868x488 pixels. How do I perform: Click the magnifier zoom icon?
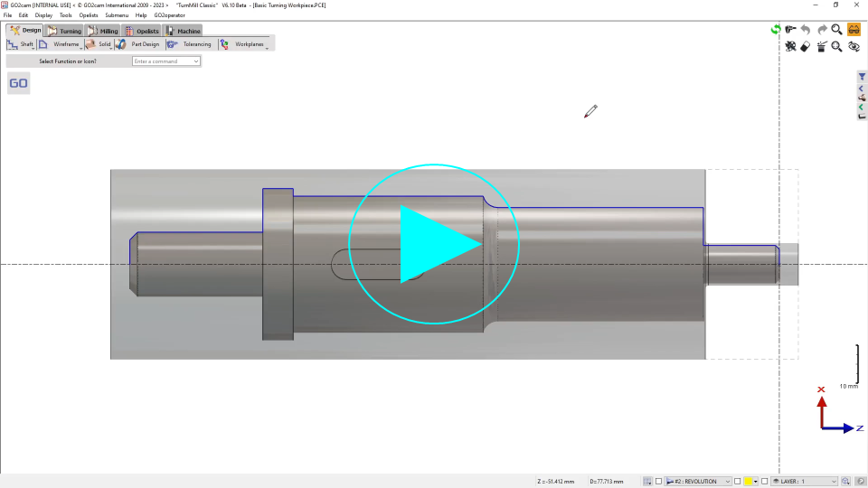837,30
